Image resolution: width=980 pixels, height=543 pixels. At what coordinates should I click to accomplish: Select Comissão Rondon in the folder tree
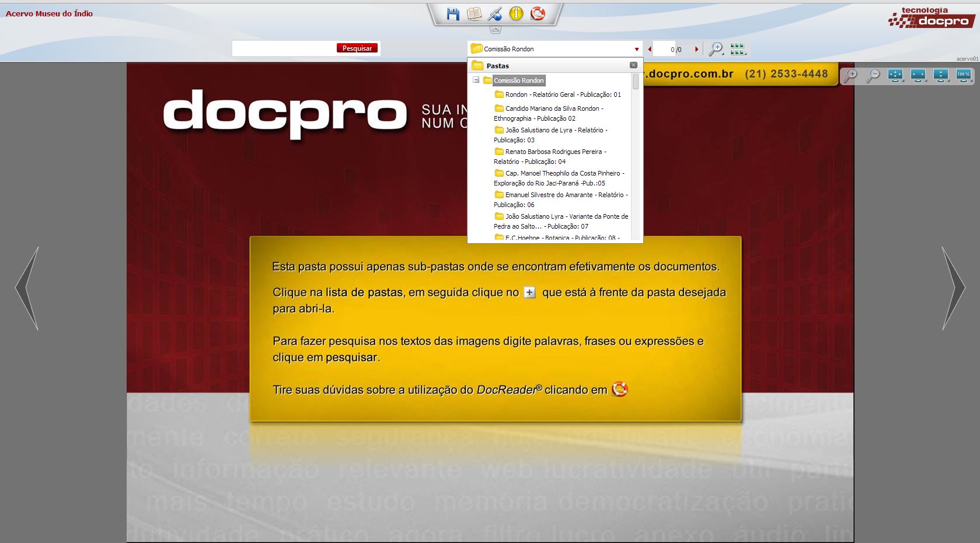pos(518,80)
